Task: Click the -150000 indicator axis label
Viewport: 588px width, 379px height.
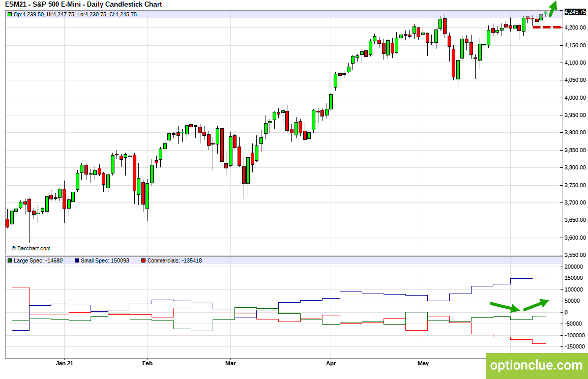Action: pos(574,346)
